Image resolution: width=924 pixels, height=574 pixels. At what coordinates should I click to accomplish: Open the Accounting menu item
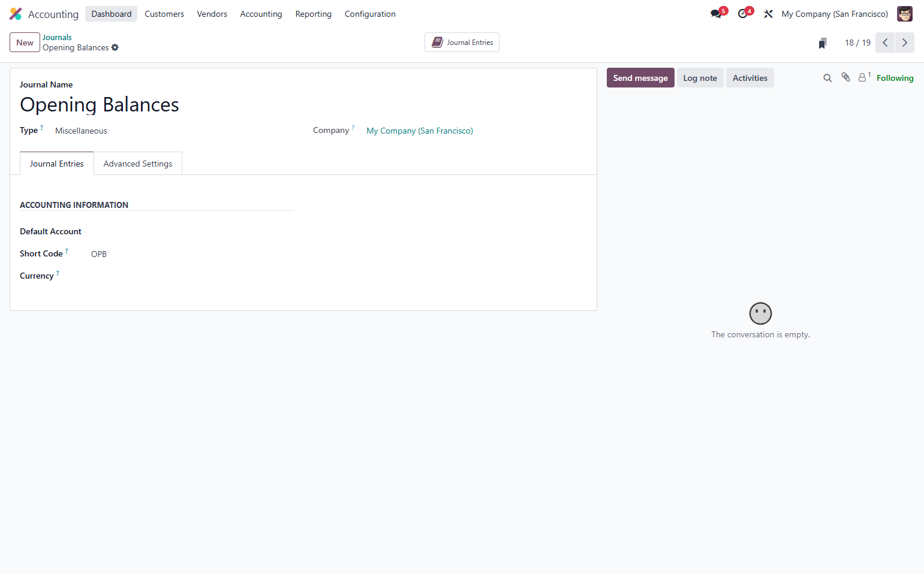click(261, 14)
